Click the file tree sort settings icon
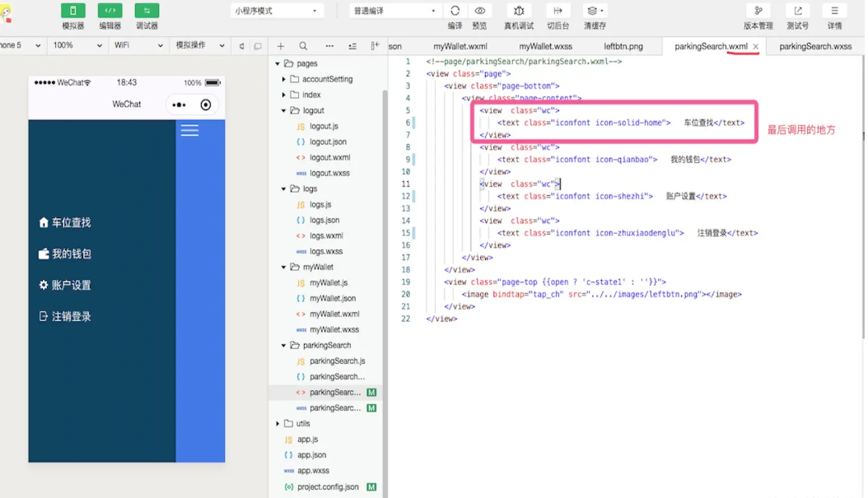Image resolution: width=868 pixels, height=498 pixels. click(x=352, y=46)
